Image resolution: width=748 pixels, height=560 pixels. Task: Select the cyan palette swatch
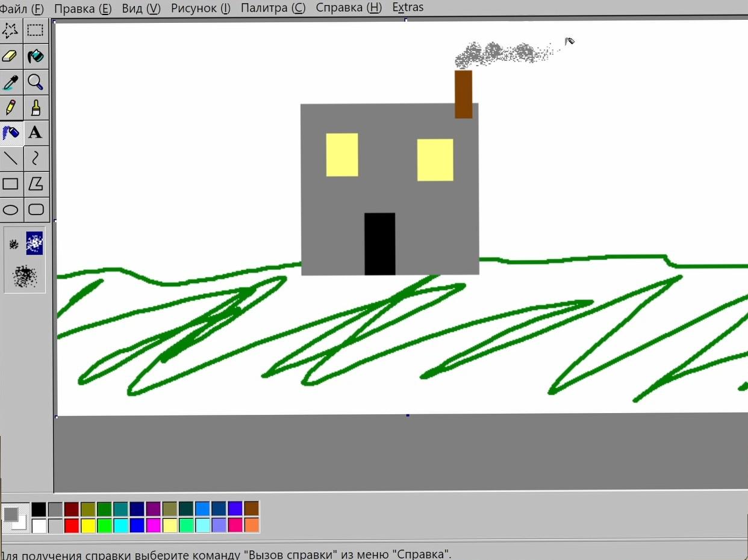120,525
